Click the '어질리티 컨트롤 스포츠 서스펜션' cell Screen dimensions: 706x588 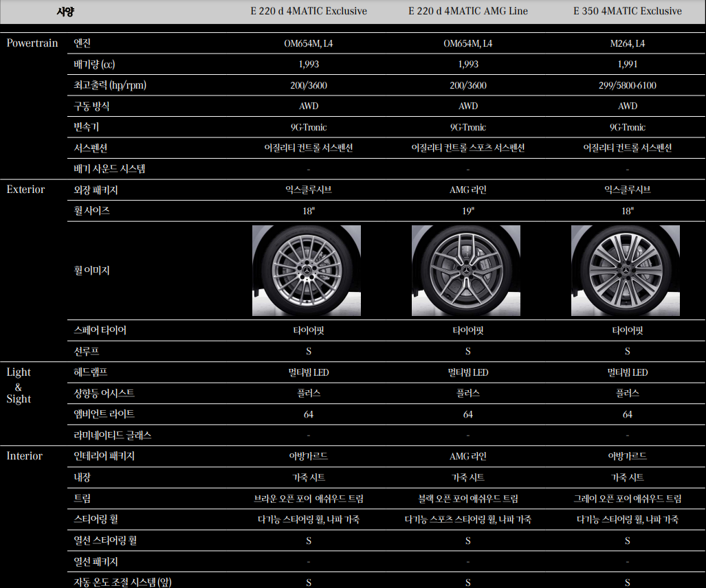tap(468, 148)
